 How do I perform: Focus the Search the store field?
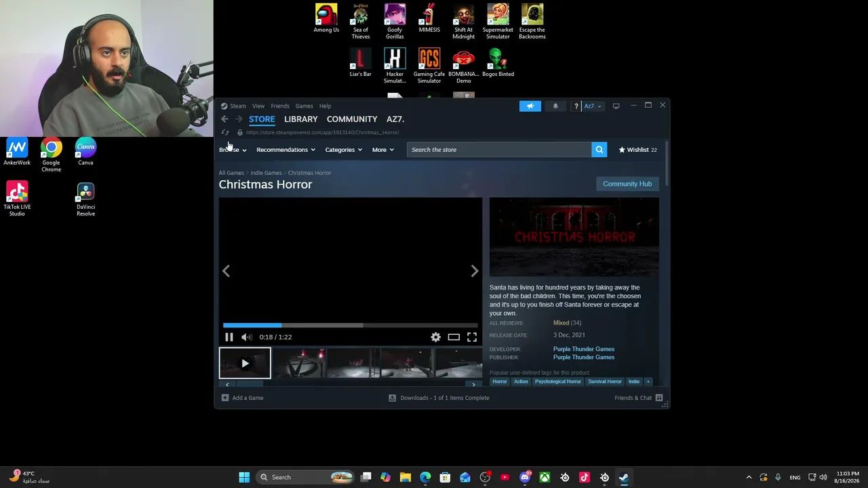point(499,150)
